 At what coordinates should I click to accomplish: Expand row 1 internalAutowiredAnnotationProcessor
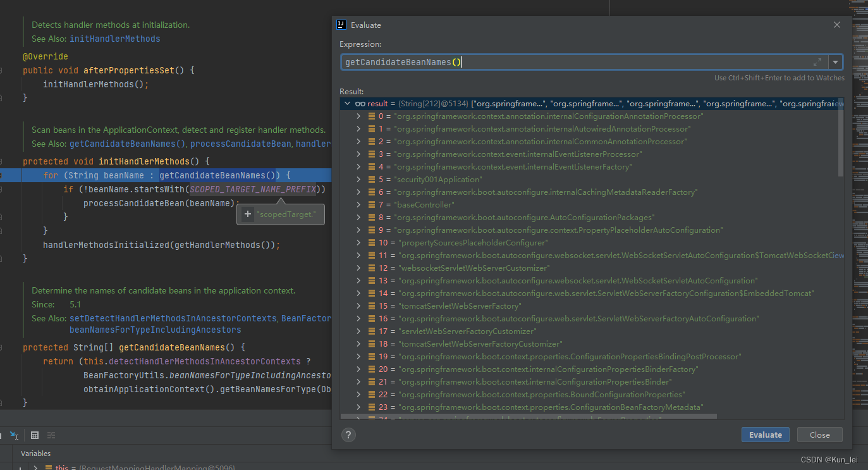click(358, 129)
